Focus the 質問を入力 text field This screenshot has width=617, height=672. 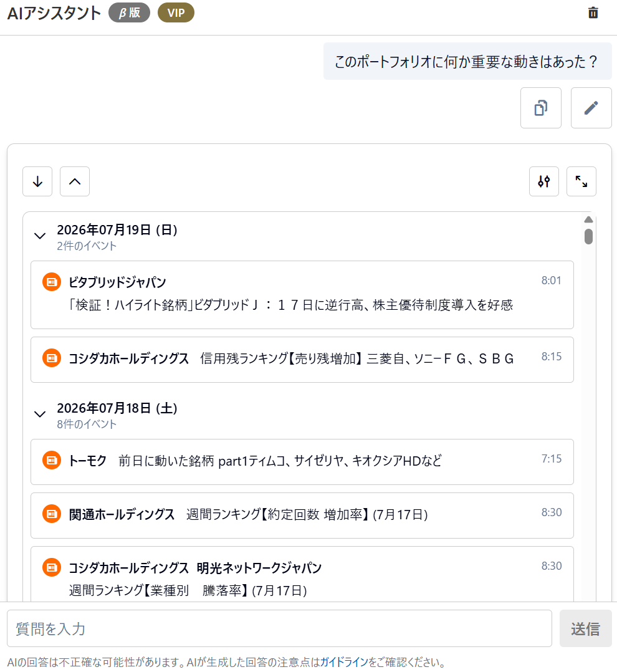279,628
